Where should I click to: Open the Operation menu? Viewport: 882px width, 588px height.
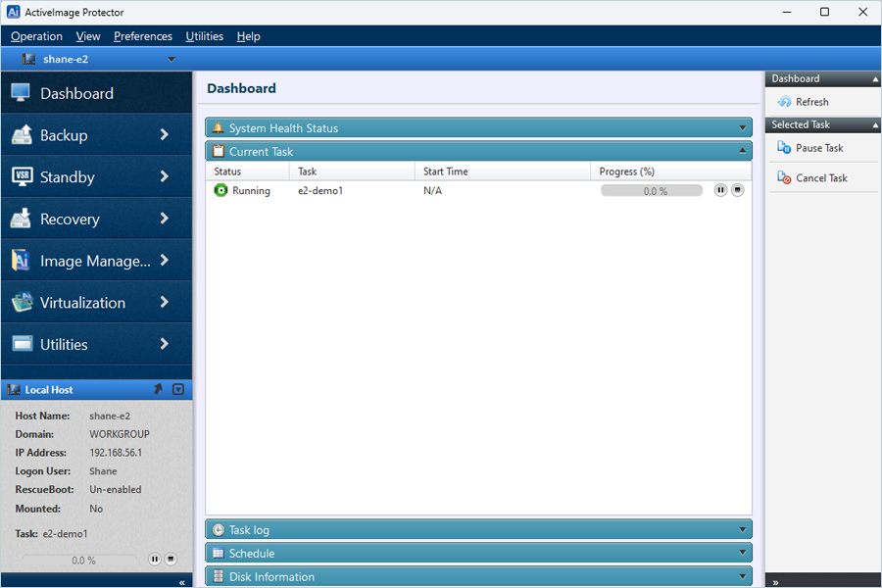click(36, 36)
